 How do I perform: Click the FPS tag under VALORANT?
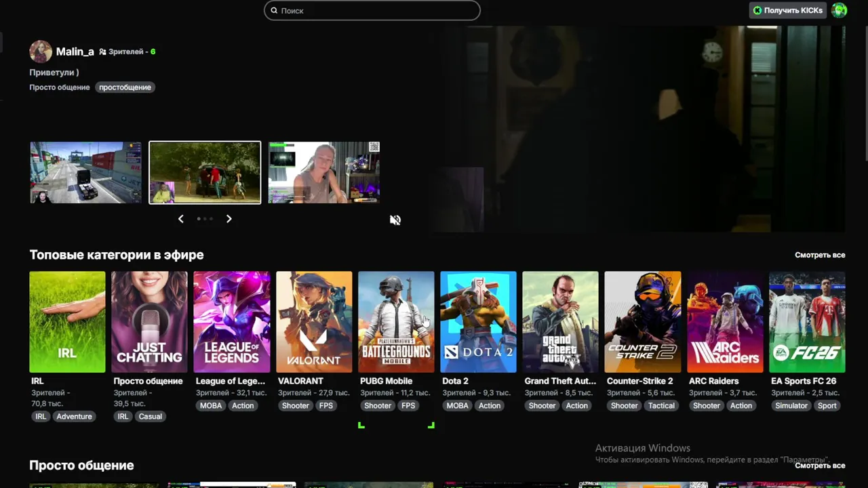coord(326,405)
